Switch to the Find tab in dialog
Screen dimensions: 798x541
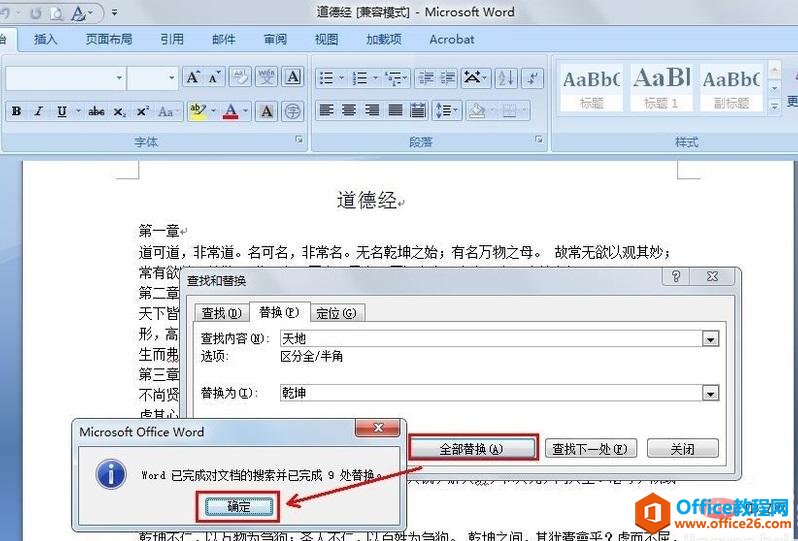point(221,313)
